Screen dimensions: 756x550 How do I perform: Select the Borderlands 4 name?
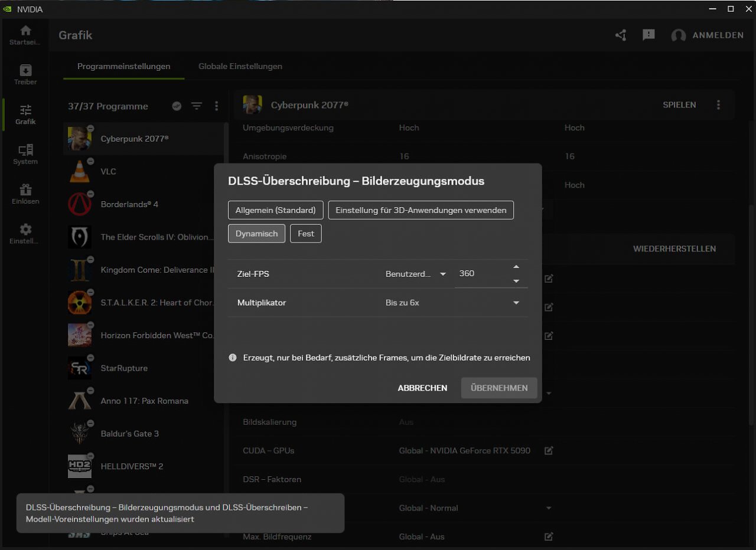(129, 204)
